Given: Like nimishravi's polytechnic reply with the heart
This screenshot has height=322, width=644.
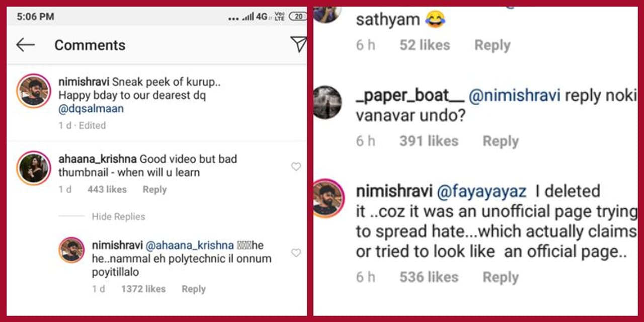Looking at the screenshot, I should tap(296, 253).
